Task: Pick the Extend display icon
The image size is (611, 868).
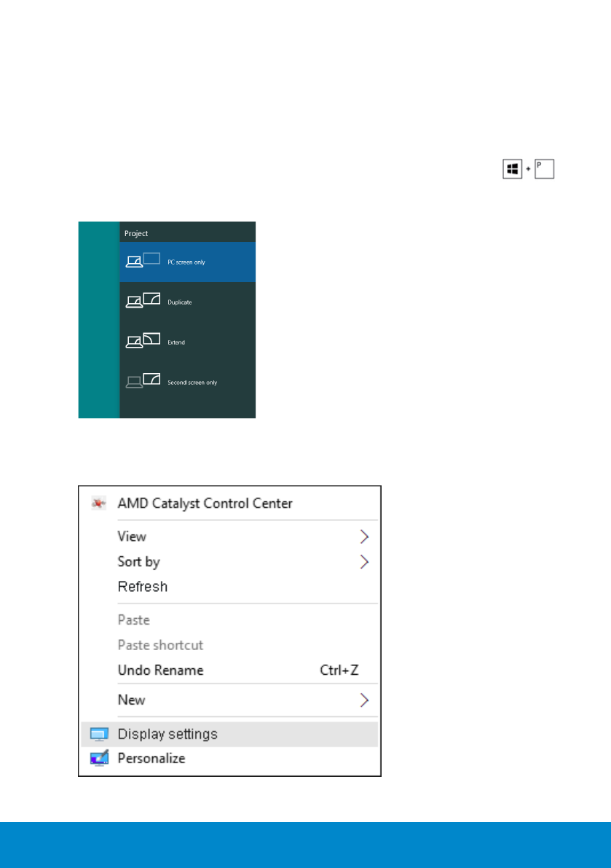Action: [x=143, y=340]
